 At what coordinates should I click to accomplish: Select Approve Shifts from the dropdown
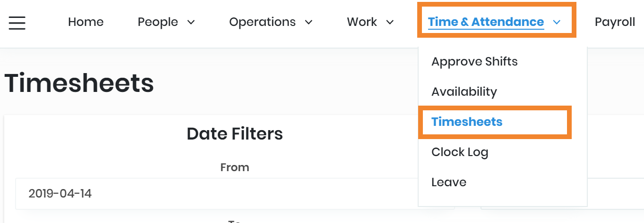474,62
